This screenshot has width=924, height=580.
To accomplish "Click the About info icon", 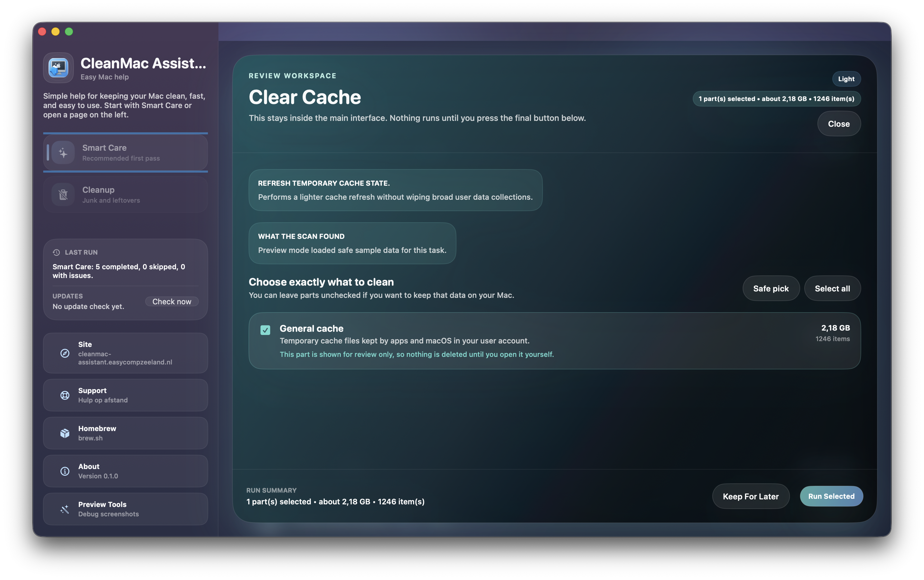I will 65,471.
